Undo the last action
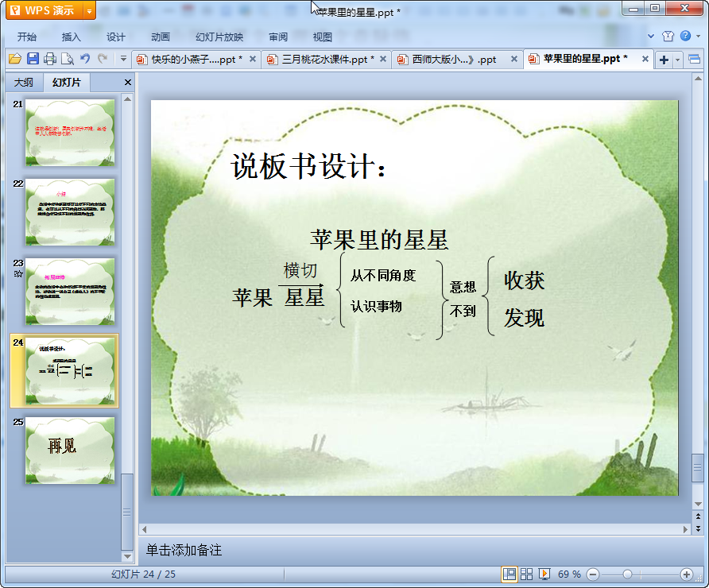This screenshot has width=709, height=588. click(x=85, y=59)
